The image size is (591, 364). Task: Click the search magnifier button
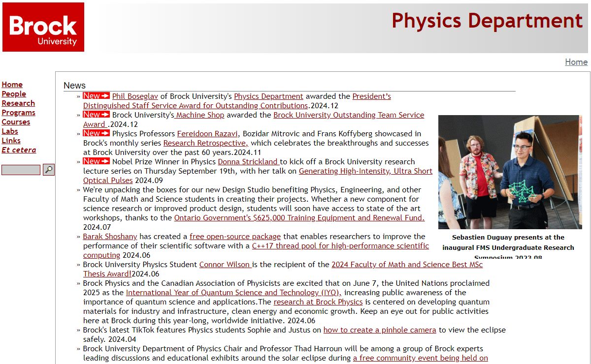(x=49, y=170)
